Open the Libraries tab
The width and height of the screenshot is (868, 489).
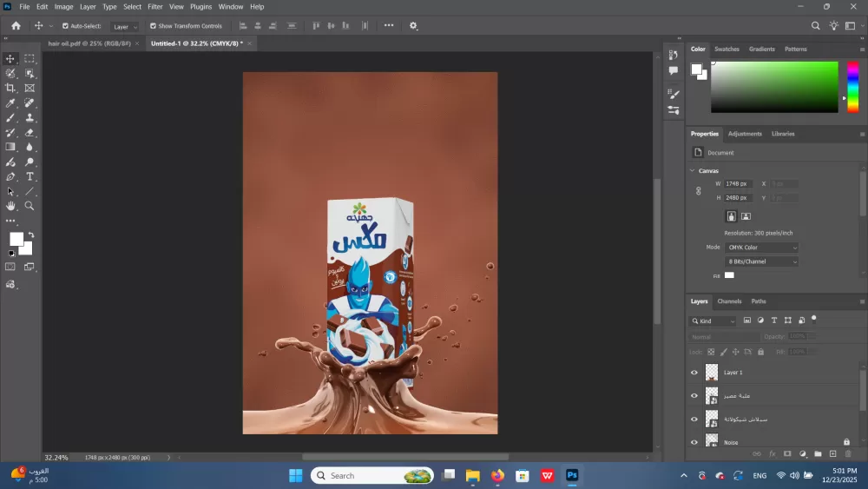coord(783,134)
